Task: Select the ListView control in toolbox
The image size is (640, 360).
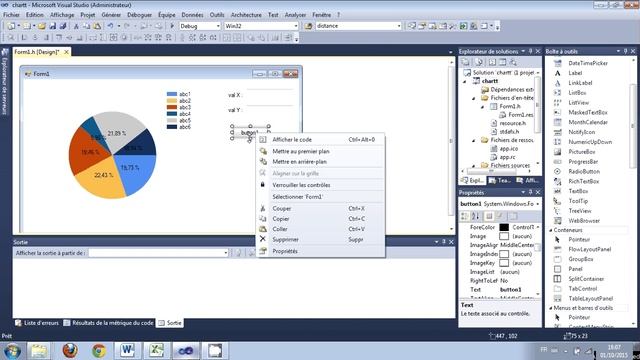Action: pyautogui.click(x=578, y=102)
